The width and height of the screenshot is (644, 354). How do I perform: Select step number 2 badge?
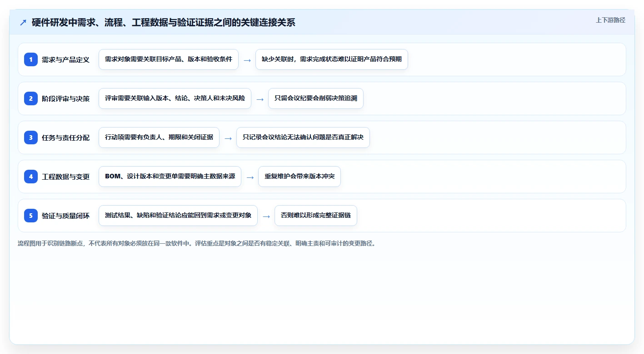point(31,98)
